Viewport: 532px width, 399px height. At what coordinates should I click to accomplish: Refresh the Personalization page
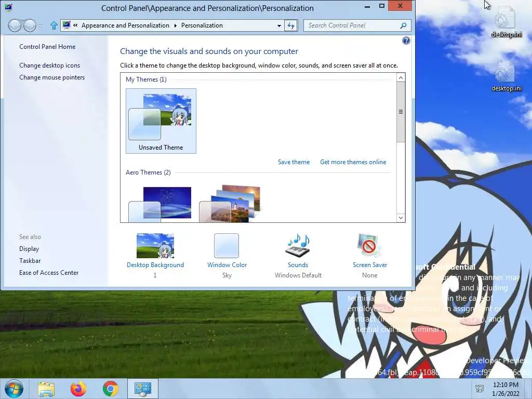[291, 25]
